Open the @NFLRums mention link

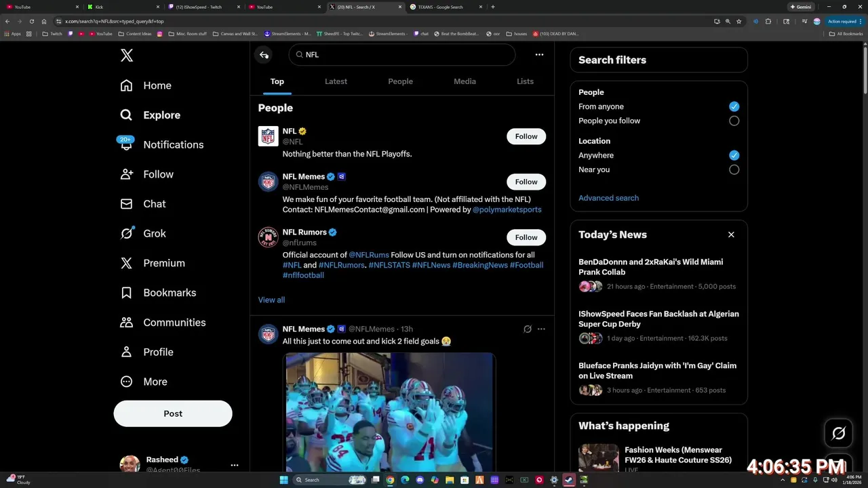(x=369, y=255)
